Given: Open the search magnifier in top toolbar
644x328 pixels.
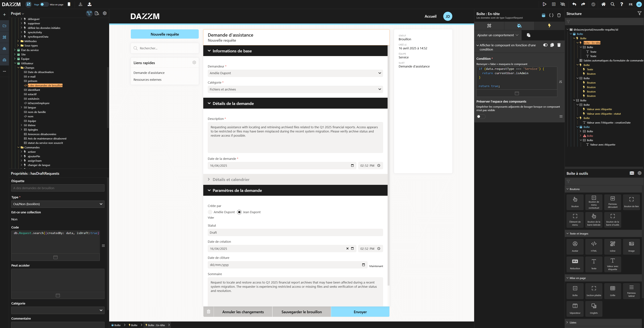Looking at the screenshot, I should coord(612,4).
